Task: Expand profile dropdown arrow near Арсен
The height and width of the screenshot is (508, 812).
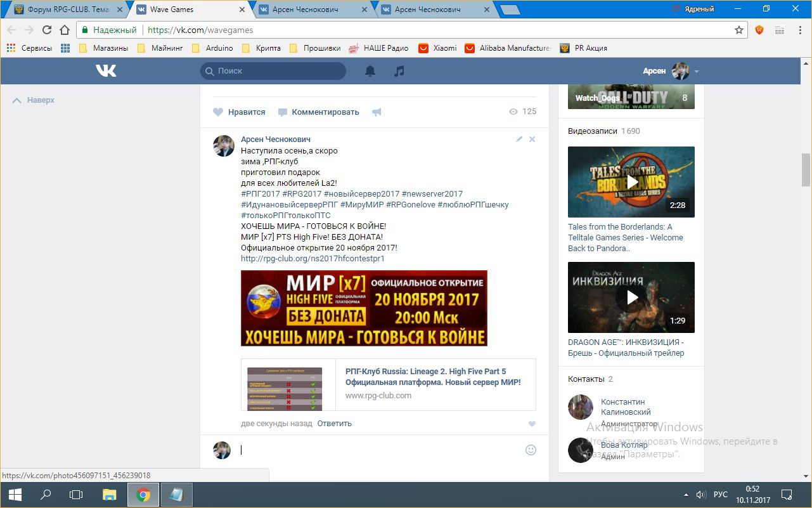Action: click(x=696, y=72)
